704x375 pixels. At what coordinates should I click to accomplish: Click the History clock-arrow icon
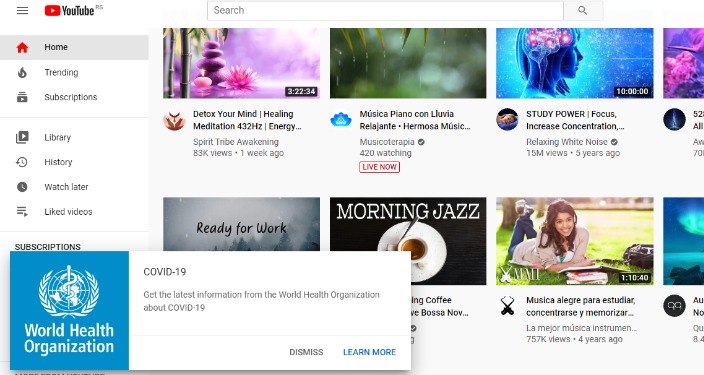[x=22, y=162]
